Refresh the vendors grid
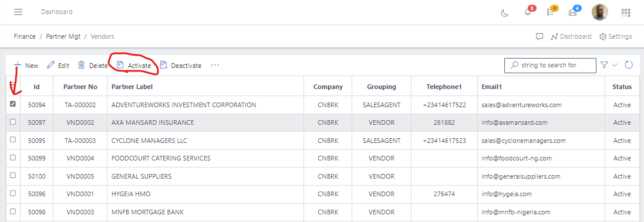The height and width of the screenshot is (222, 644). coord(629,64)
